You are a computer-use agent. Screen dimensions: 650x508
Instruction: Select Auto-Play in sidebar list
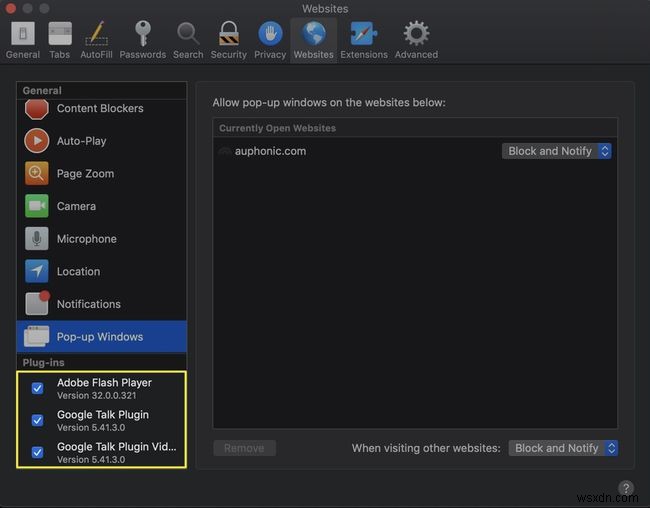click(82, 141)
